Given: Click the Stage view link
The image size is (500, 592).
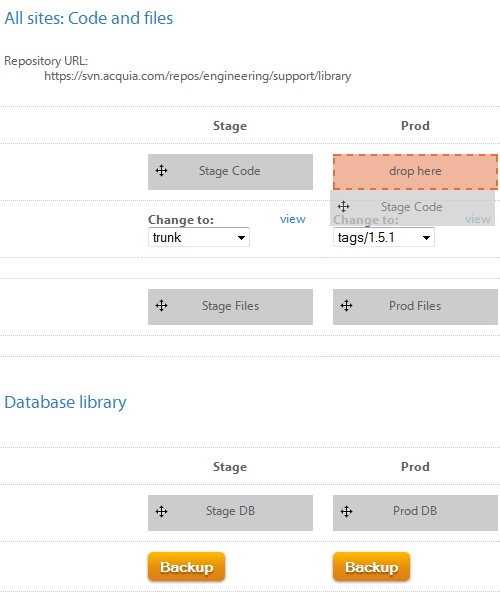Looking at the screenshot, I should tap(293, 219).
